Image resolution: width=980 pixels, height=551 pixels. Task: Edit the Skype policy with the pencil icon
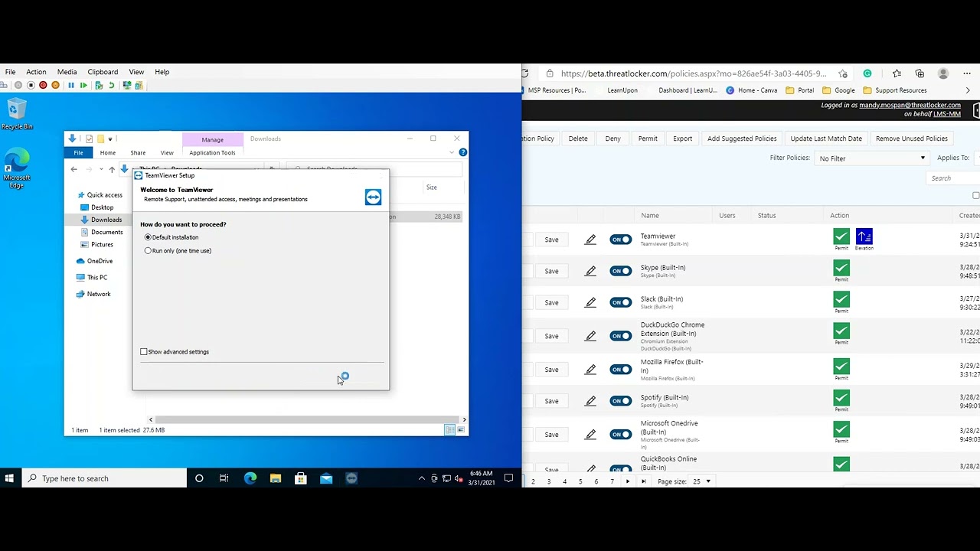point(590,271)
